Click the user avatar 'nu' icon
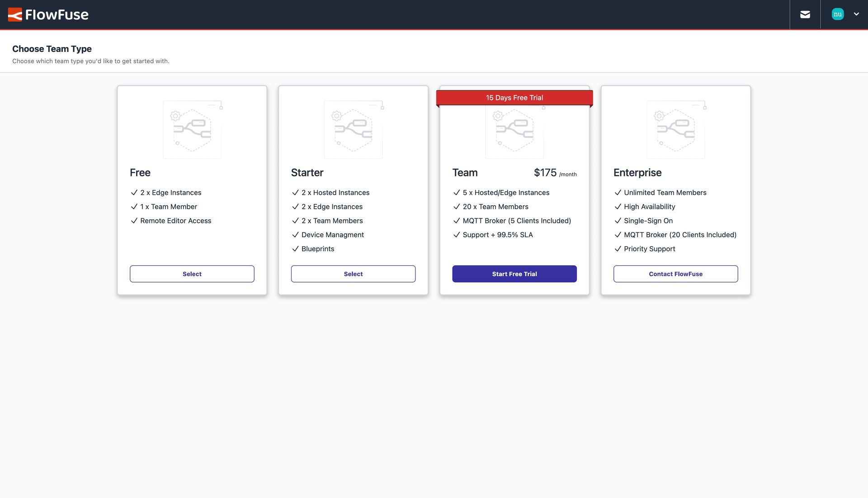868x498 pixels. point(837,14)
